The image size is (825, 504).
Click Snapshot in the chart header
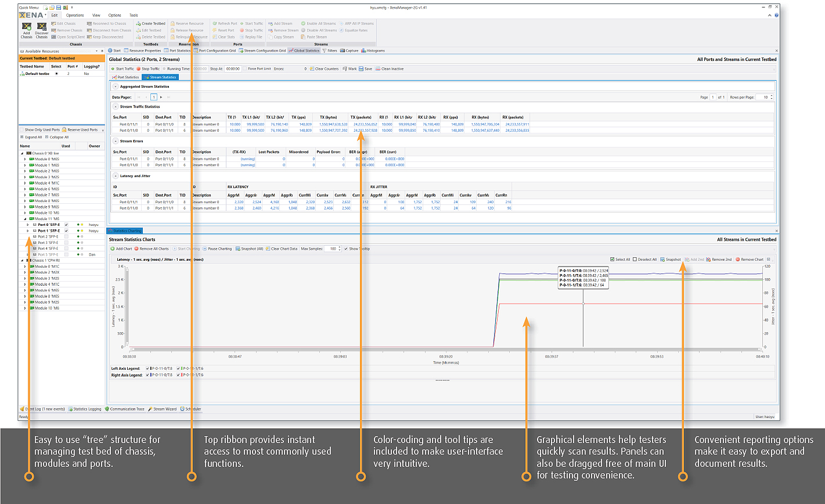[x=671, y=260]
